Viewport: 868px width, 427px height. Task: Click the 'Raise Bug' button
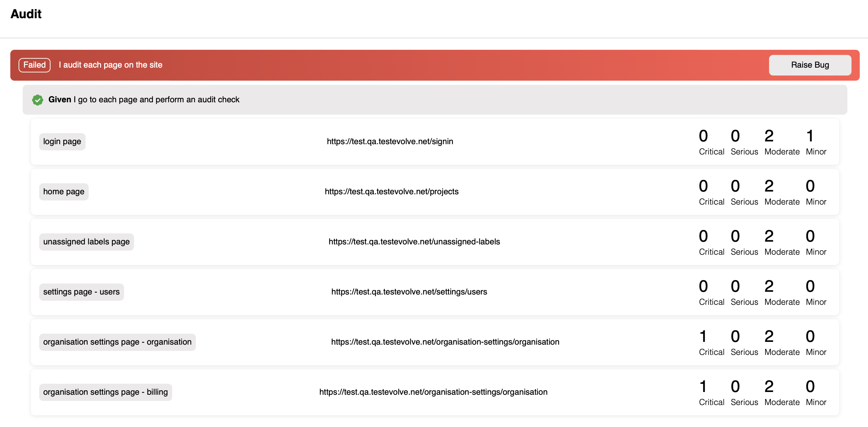(x=809, y=65)
